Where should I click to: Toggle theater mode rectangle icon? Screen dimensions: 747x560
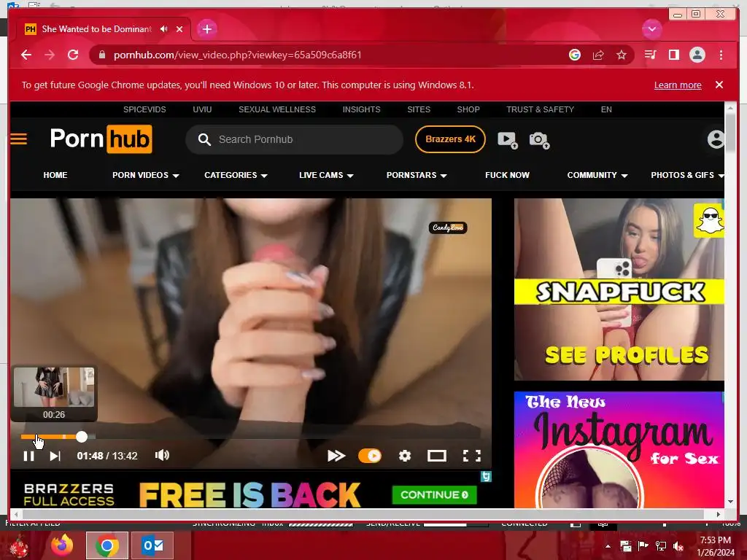437,456
